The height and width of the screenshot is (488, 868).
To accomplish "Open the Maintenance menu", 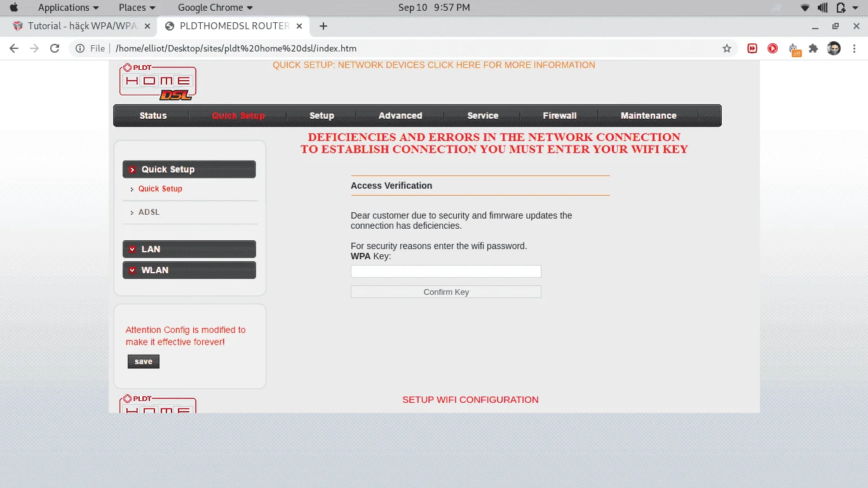I will coord(649,116).
